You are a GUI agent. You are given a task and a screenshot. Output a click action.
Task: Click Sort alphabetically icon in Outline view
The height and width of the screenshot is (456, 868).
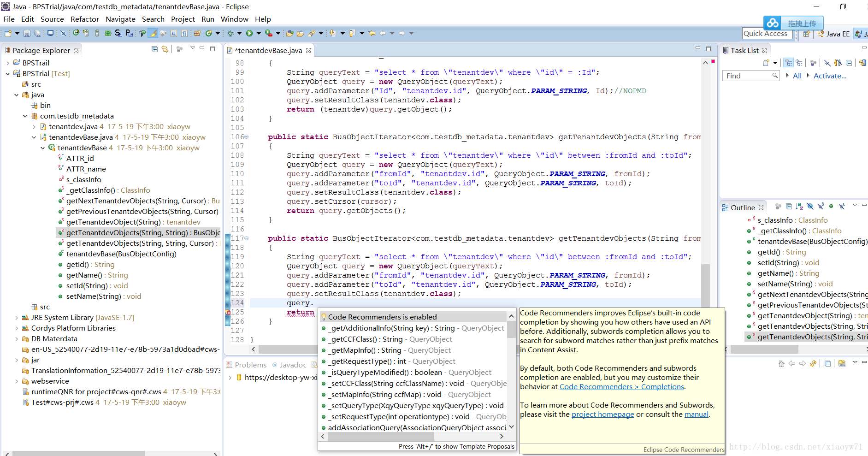click(799, 207)
